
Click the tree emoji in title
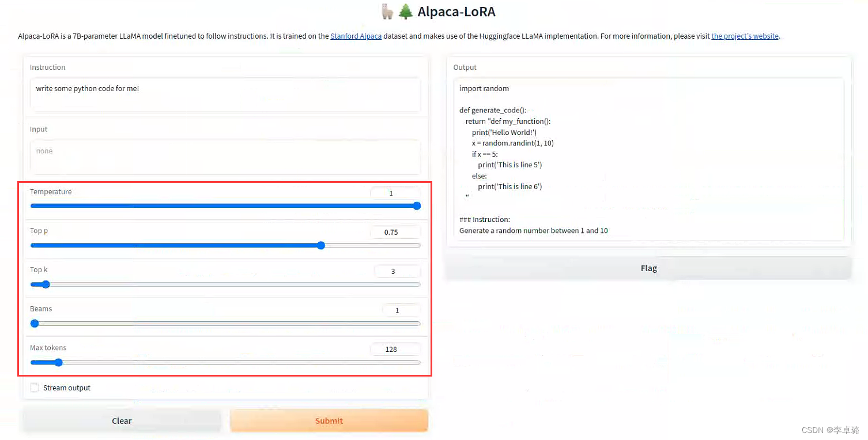(x=406, y=12)
